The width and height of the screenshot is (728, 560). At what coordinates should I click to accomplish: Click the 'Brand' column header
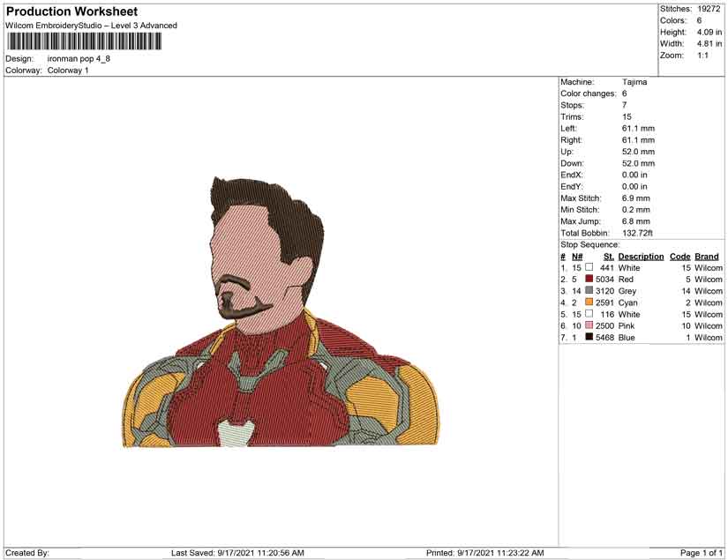click(707, 257)
